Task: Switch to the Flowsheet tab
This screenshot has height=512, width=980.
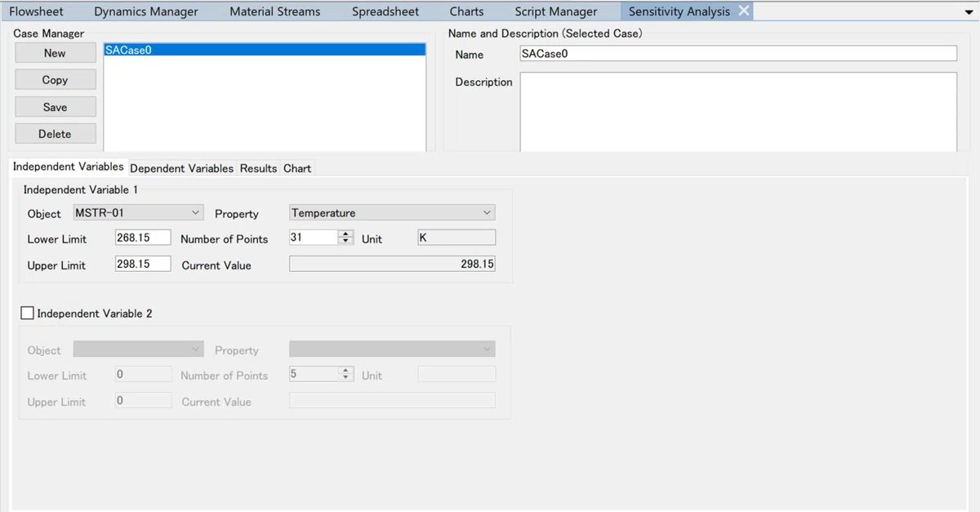Action: [x=36, y=11]
